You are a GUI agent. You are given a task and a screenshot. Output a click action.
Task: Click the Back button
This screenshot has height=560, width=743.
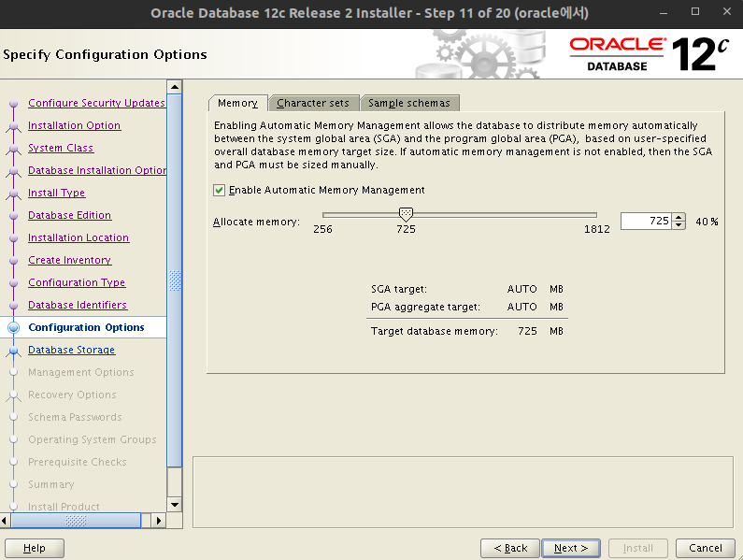510,548
